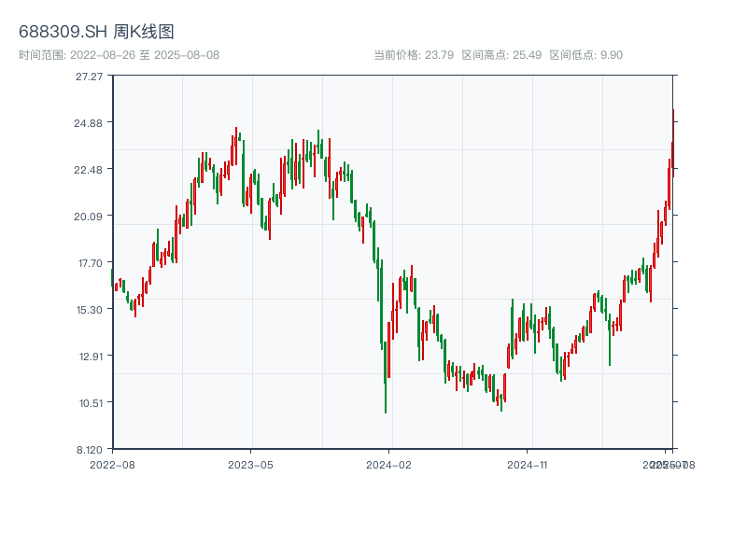Select the 15.30 y-axis tick label
Image resolution: width=747 pixels, height=560 pixels.
click(x=90, y=310)
